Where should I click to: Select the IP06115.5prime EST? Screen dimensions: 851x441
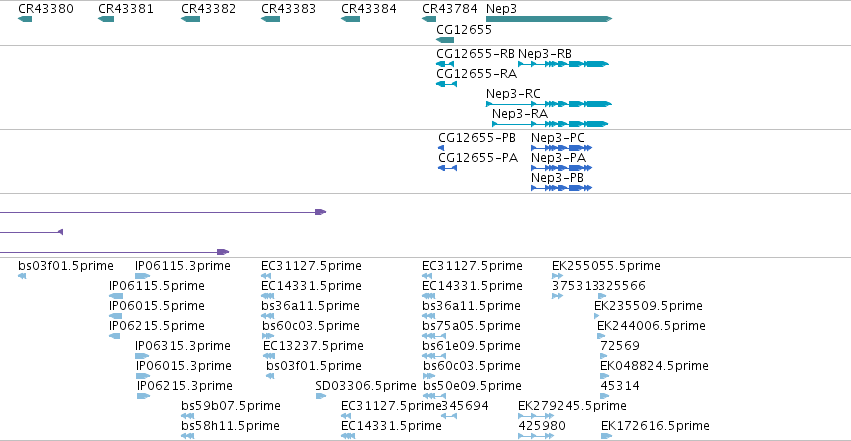(116, 296)
